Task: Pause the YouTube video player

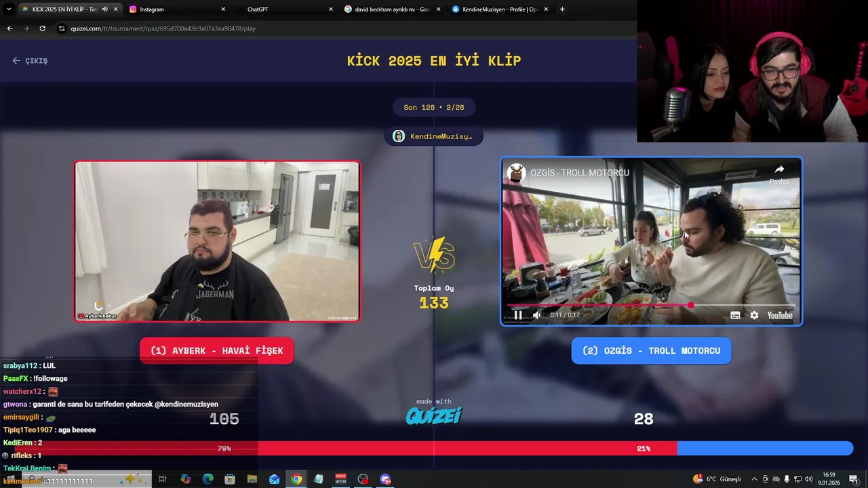Action: click(518, 315)
